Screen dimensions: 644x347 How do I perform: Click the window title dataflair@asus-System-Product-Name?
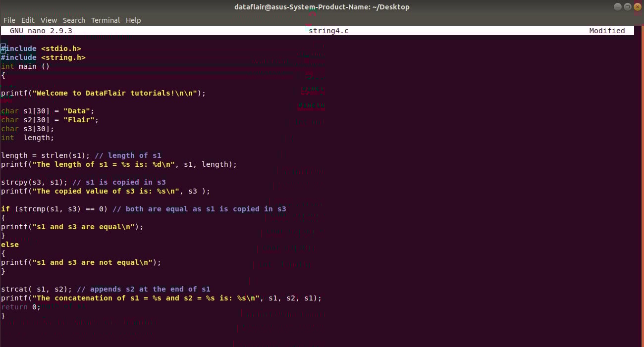[x=322, y=7]
